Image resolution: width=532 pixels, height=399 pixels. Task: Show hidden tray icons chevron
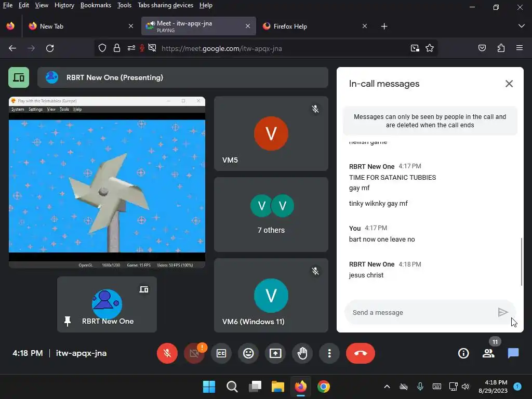(387, 387)
